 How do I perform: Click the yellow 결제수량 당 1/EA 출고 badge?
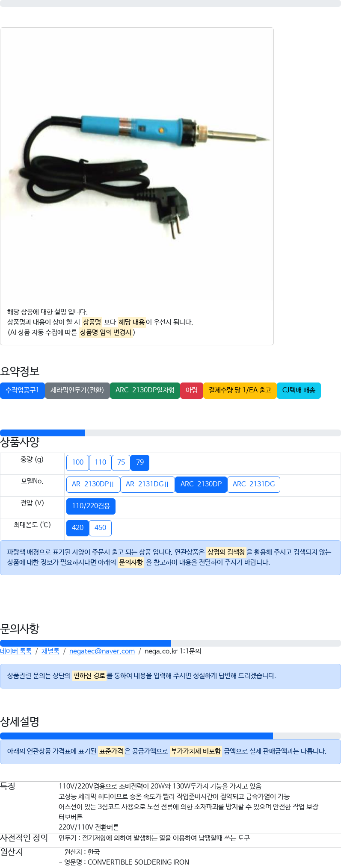click(240, 390)
